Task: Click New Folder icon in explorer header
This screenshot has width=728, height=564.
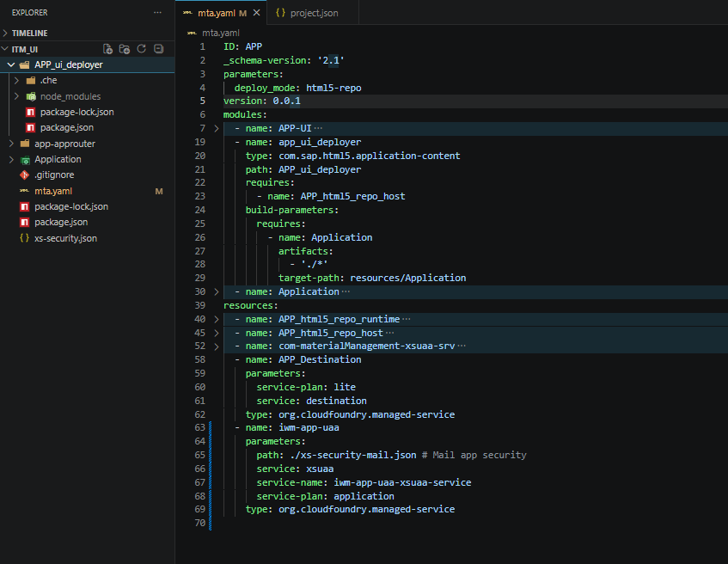Action: pyautogui.click(x=125, y=49)
